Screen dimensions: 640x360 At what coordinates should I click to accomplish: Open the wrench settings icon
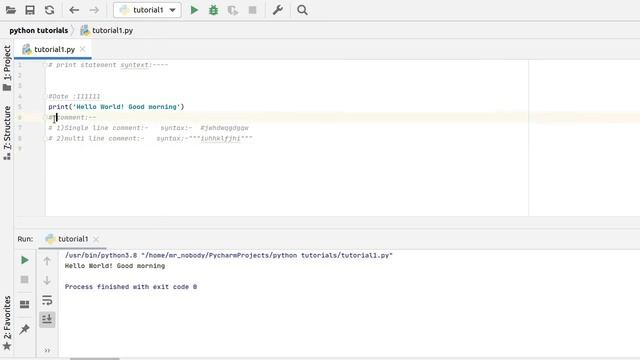(x=278, y=10)
